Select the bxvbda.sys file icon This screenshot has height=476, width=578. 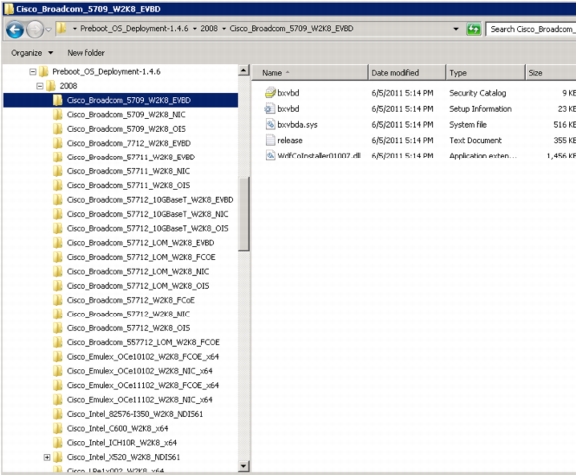(x=270, y=125)
